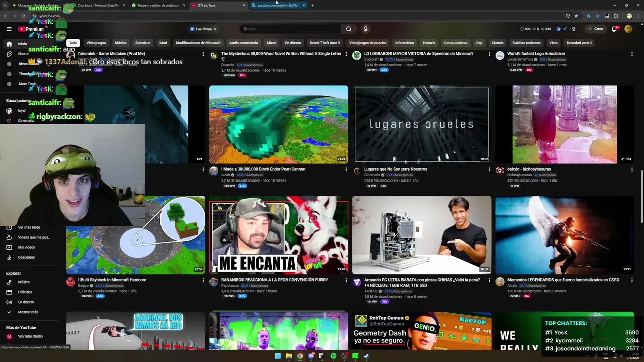Open Steam from the taskbar
This screenshot has height=362, width=644.
366,356
